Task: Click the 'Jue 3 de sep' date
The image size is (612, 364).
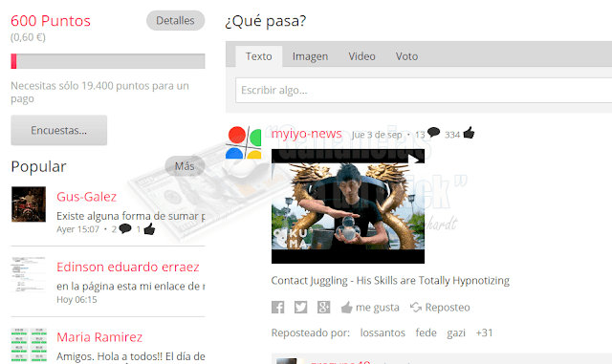Action: (377, 135)
